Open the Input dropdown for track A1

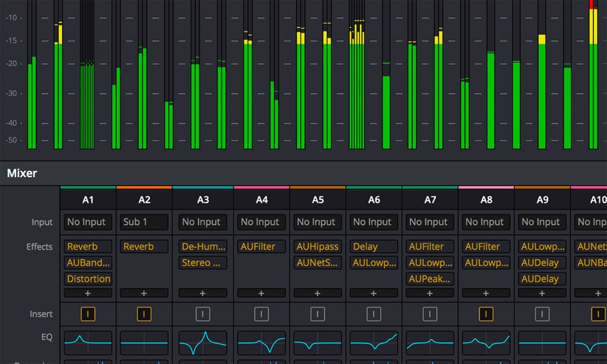[88, 222]
